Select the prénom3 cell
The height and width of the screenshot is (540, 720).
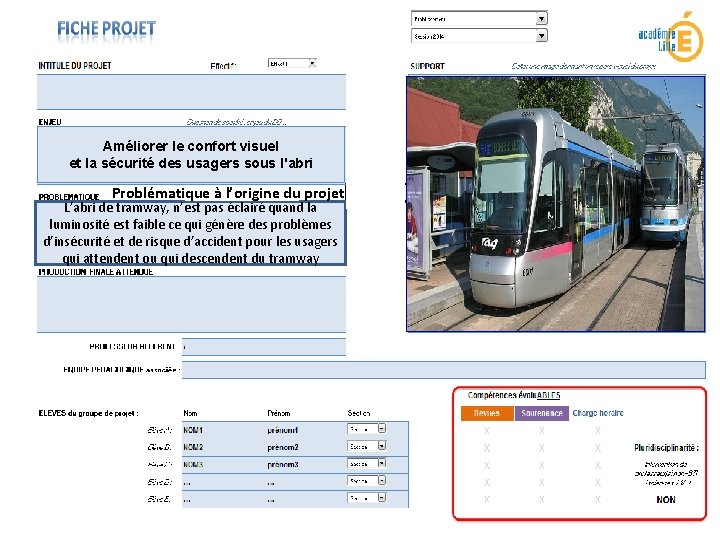click(x=282, y=465)
